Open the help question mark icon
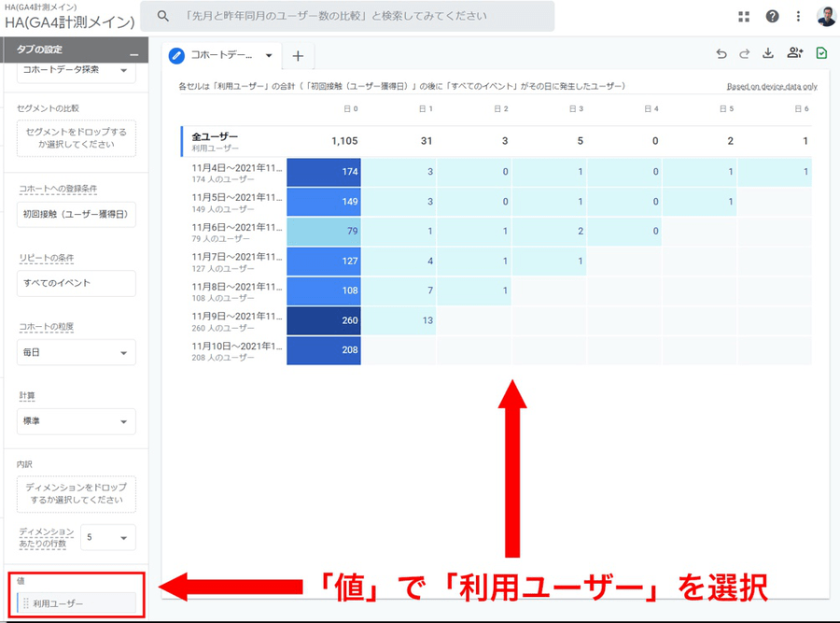The height and width of the screenshot is (623, 840). pyautogui.click(x=772, y=16)
